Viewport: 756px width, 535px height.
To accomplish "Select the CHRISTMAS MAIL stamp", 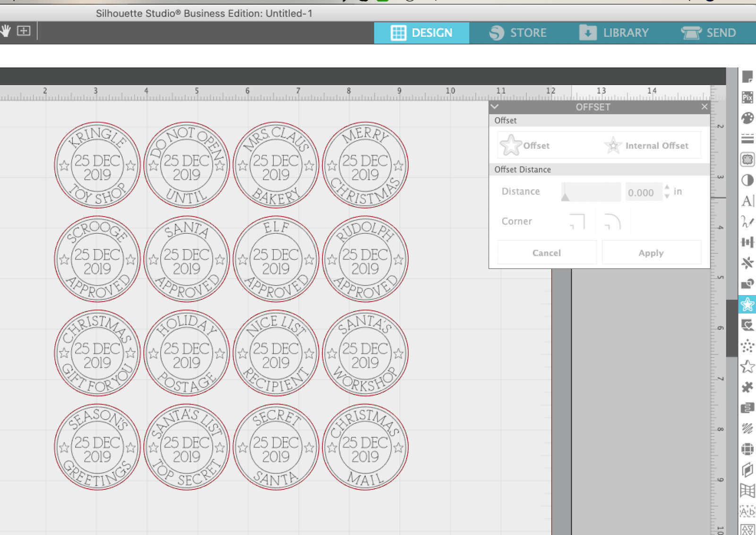I will [x=365, y=447].
